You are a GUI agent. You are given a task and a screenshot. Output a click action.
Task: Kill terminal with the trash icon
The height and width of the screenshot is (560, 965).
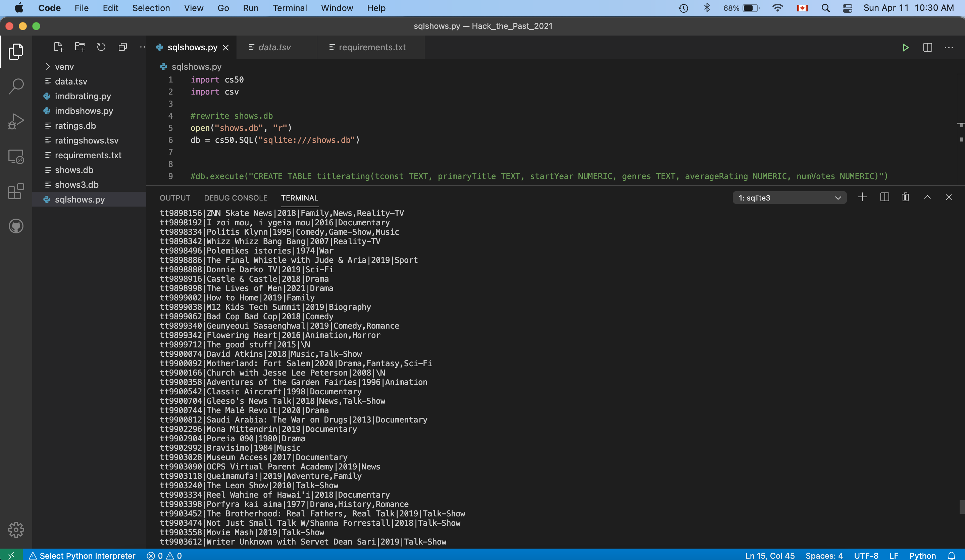click(905, 197)
